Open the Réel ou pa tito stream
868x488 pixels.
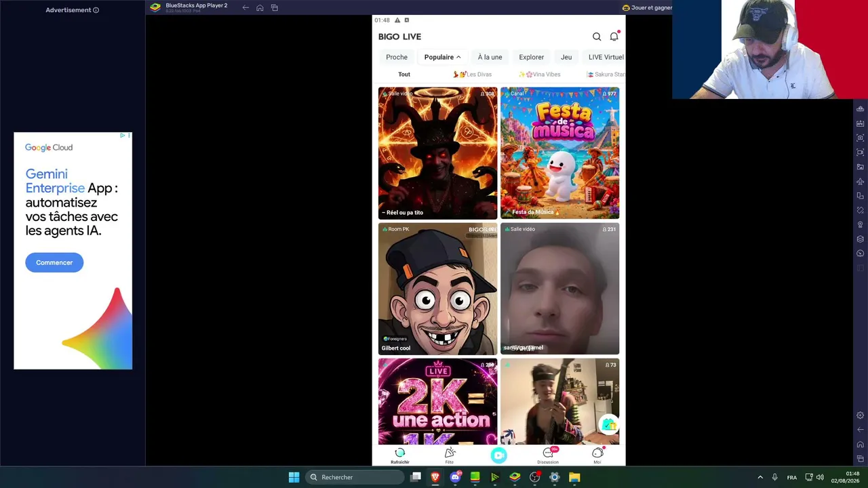pos(437,152)
